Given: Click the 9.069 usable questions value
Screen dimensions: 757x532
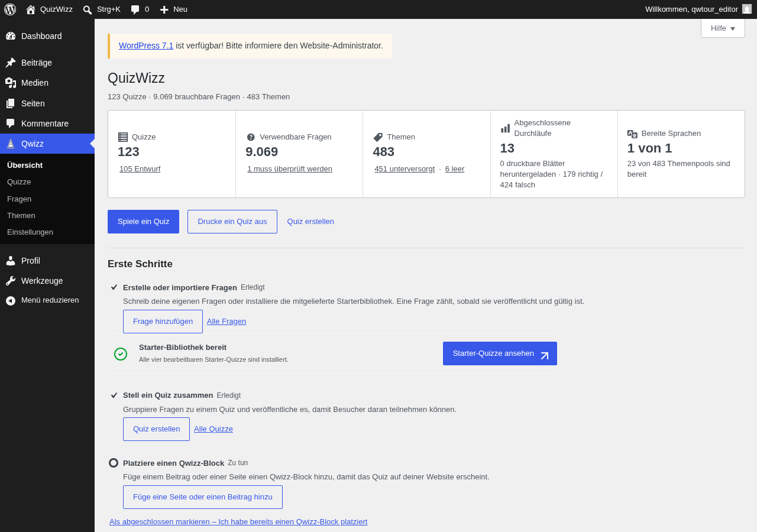Looking at the screenshot, I should pyautogui.click(x=261, y=152).
